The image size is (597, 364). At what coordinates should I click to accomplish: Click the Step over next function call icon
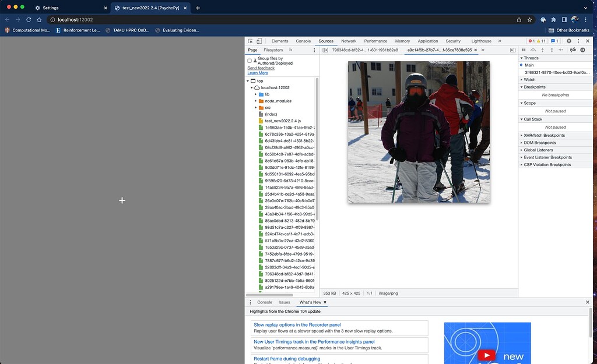[x=533, y=50]
